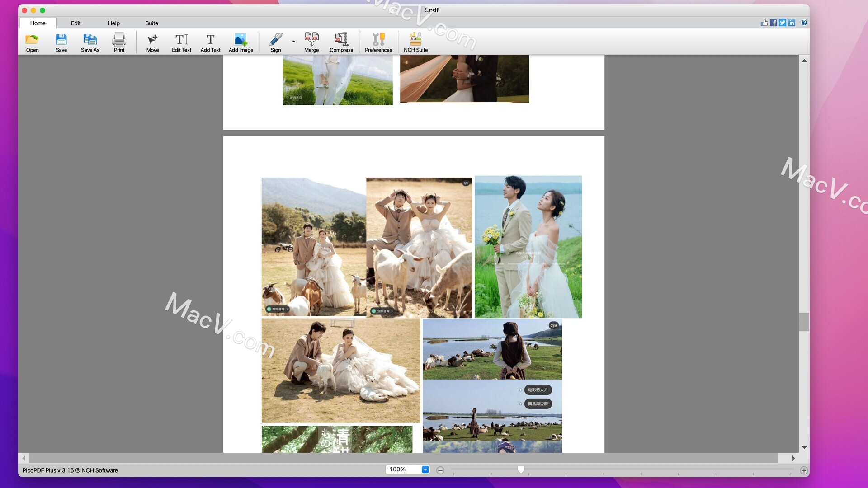Click the Save As button

[x=90, y=42]
